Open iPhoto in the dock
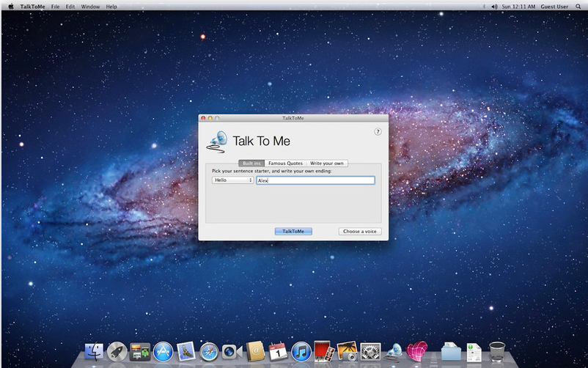This screenshot has width=588, height=368. coord(348,351)
